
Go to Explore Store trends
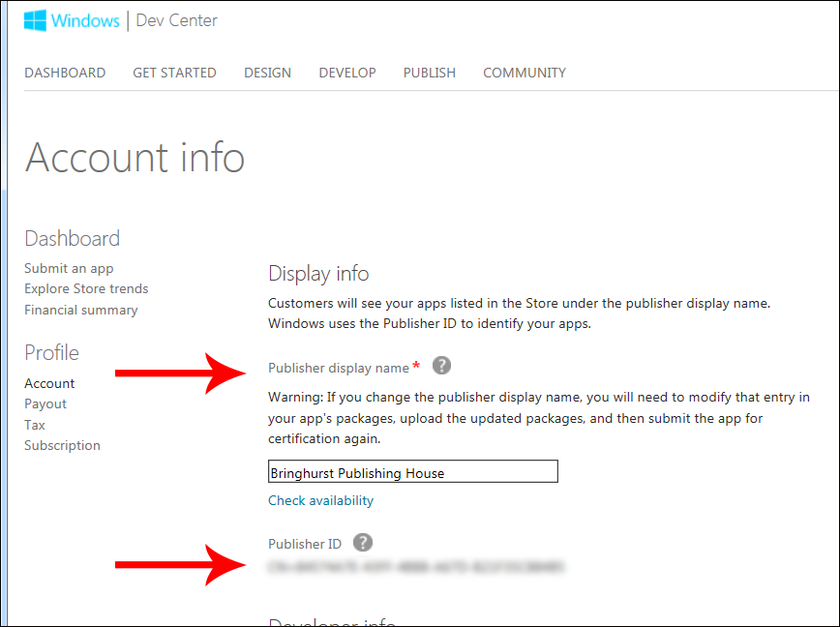pos(86,289)
